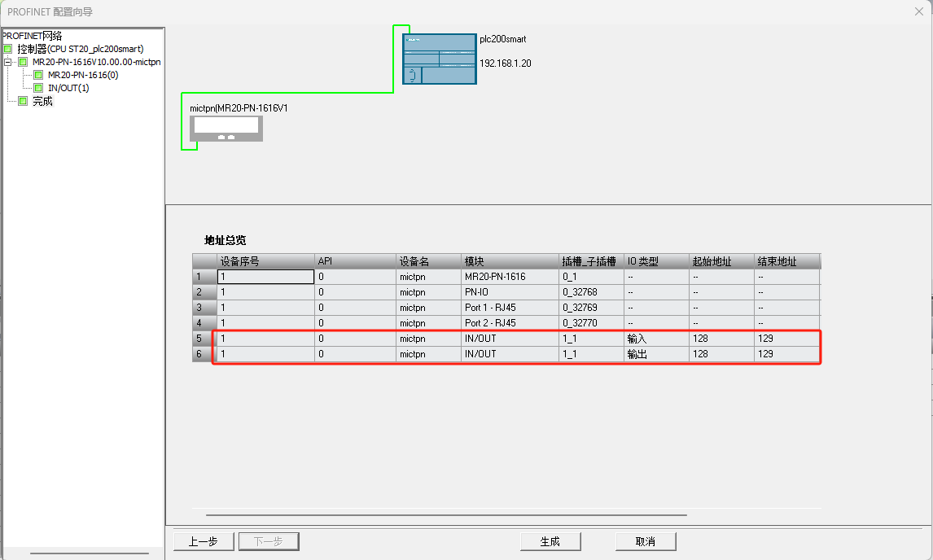This screenshot has width=933, height=560.
Task: Select row header 4 in address table
Action: tap(204, 323)
